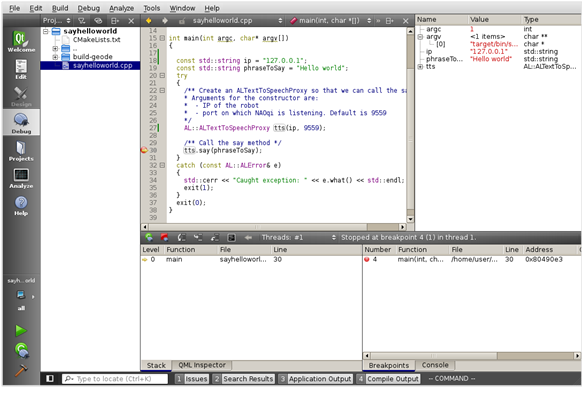Image resolution: width=582 pixels, height=395 pixels.
Task: Split the Projects side pane
Action: (x=115, y=21)
